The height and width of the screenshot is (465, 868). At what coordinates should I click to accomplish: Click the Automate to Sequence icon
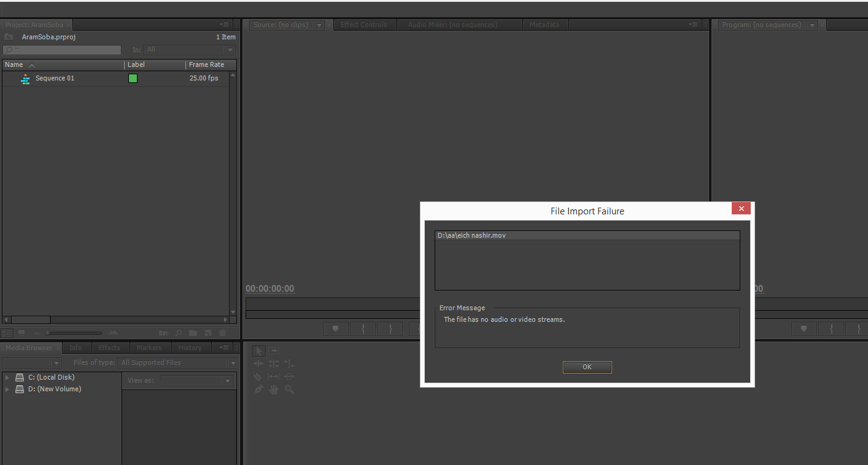pos(163,333)
